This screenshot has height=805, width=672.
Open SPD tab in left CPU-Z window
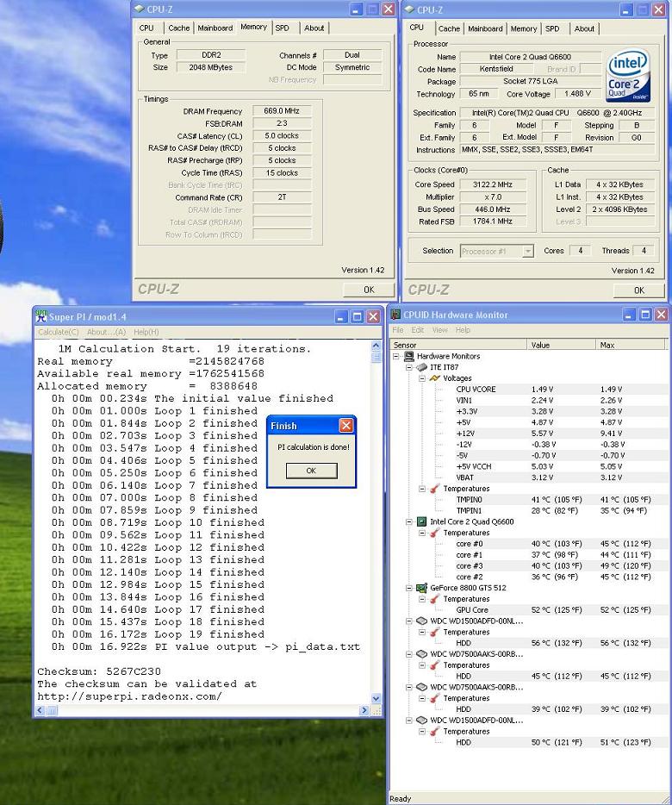pyautogui.click(x=283, y=28)
